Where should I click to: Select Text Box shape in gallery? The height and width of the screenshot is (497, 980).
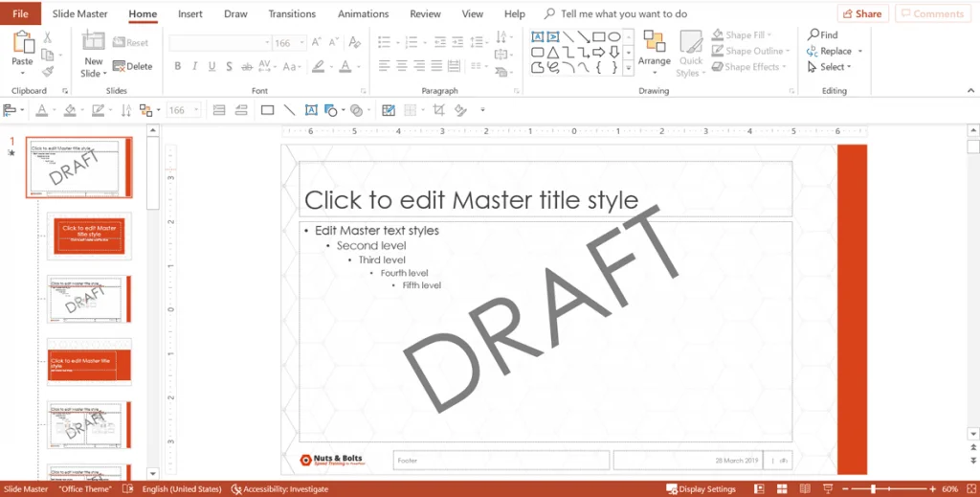(538, 37)
